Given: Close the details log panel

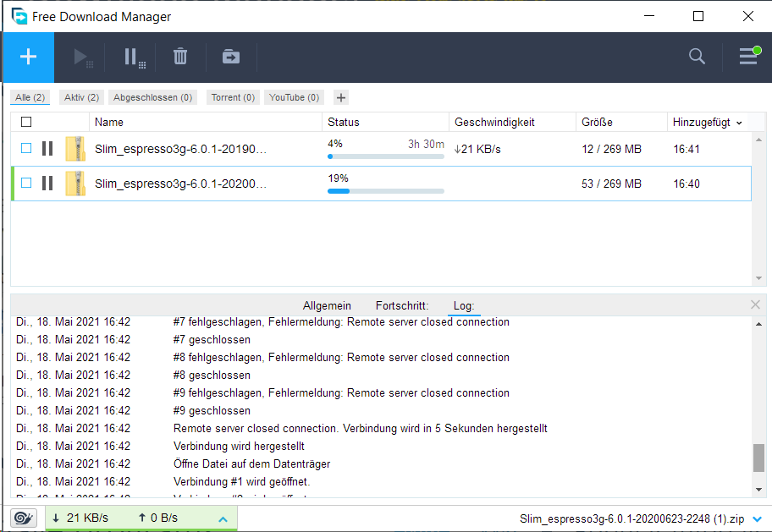Looking at the screenshot, I should (x=755, y=304).
